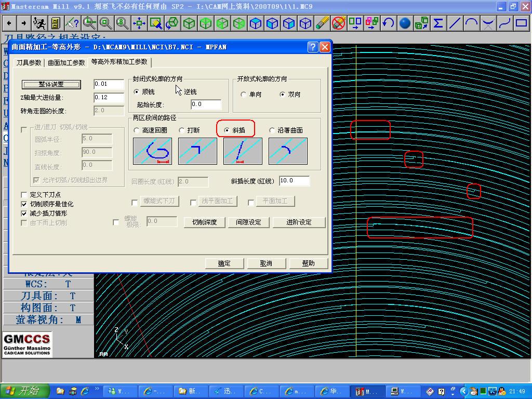Select the 打断 transition option
This screenshot has width=532, height=399.
pyautogui.click(x=181, y=130)
